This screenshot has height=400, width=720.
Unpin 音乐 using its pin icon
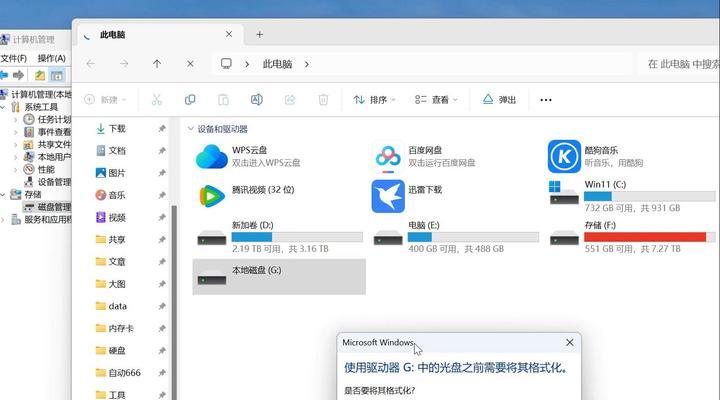[x=162, y=195]
